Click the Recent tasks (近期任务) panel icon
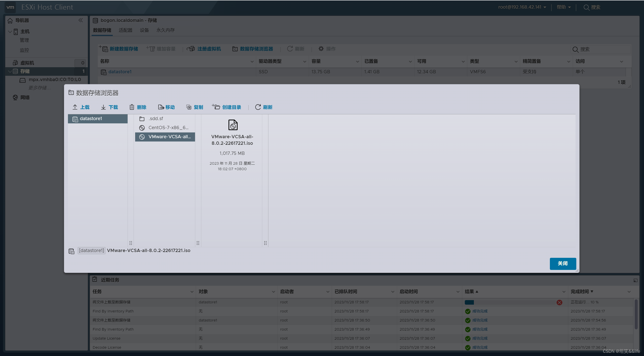The height and width of the screenshot is (356, 644). (x=95, y=279)
